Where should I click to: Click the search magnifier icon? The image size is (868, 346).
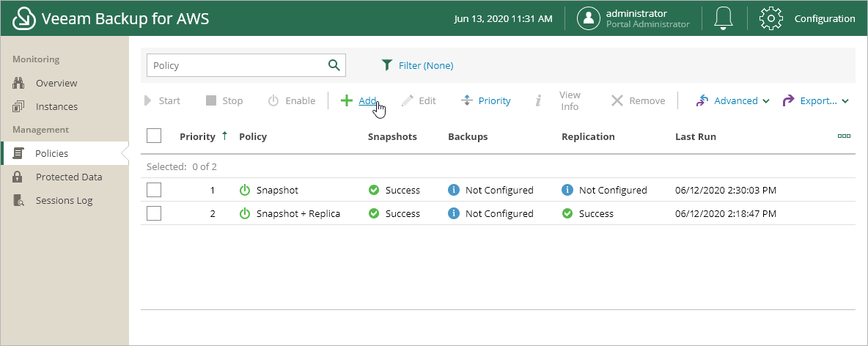pyautogui.click(x=334, y=65)
